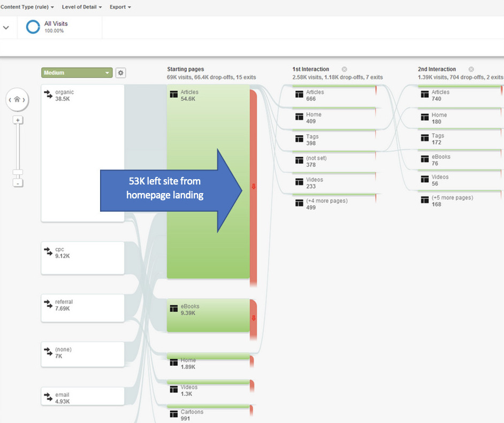The width and height of the screenshot is (504, 423).
Task: Expand the segment chevron left of All Visits
Action: click(x=6, y=27)
